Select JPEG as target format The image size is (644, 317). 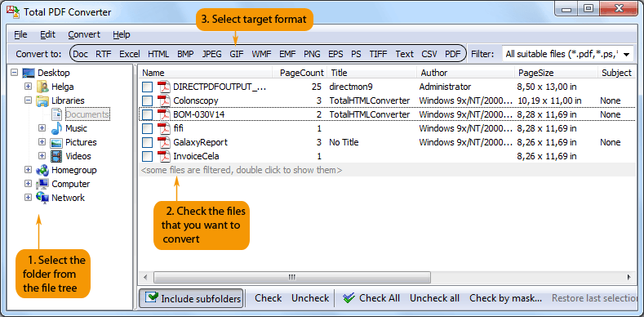(x=212, y=54)
